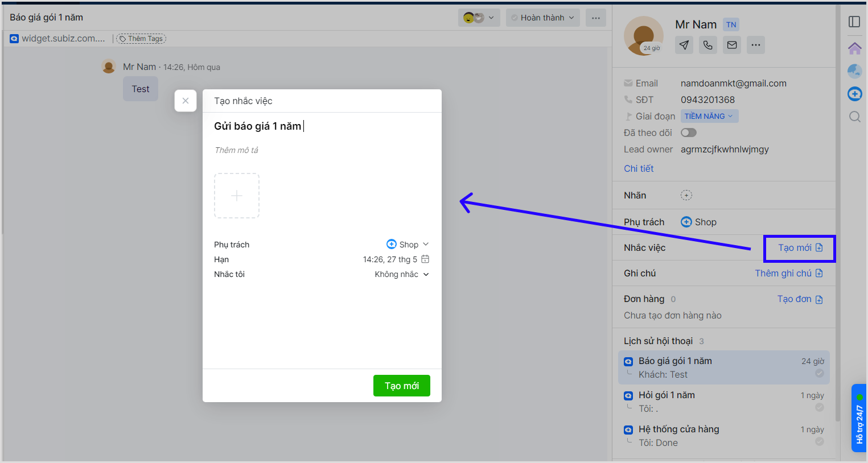
Task: Open the Shop assignee dropdown in dialog
Action: pyautogui.click(x=408, y=245)
